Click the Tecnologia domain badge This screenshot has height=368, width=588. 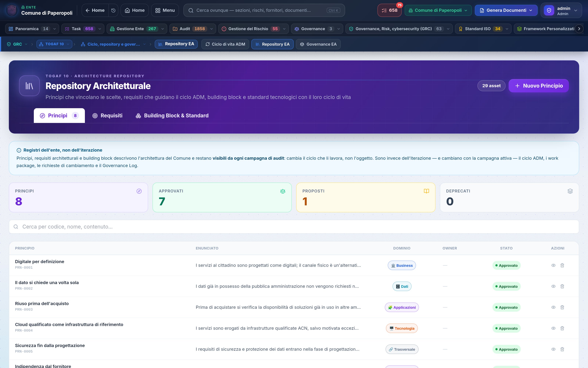[x=402, y=328]
